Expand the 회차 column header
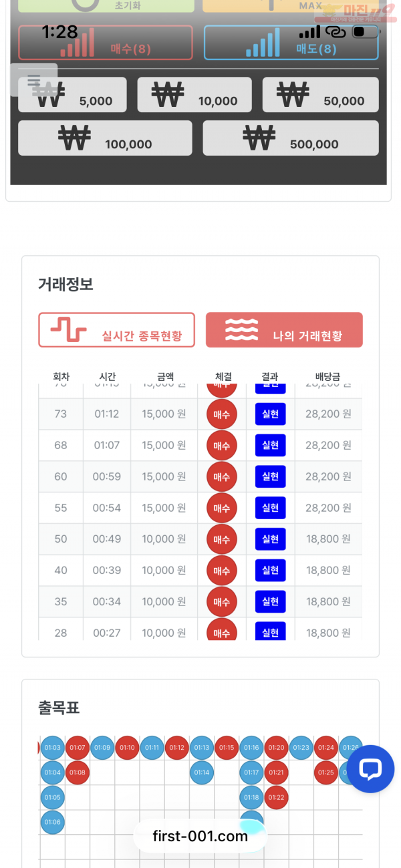Screen dimensions: 401x868 pyautogui.click(x=60, y=376)
